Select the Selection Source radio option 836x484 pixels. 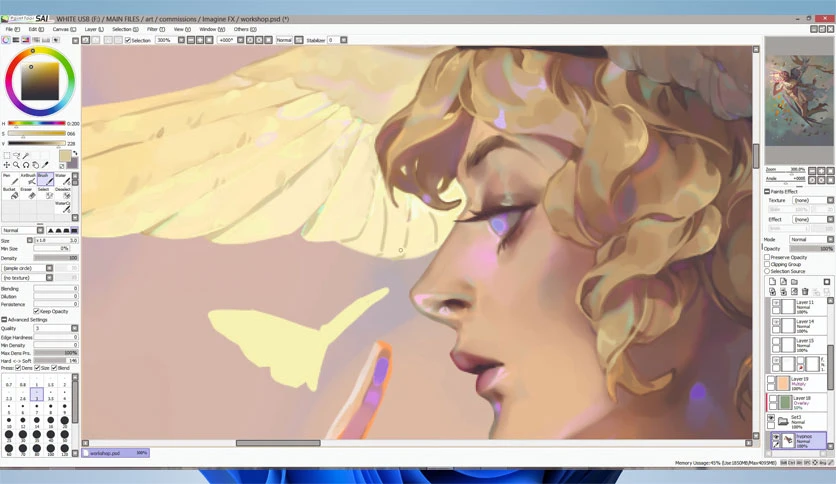pyautogui.click(x=767, y=271)
